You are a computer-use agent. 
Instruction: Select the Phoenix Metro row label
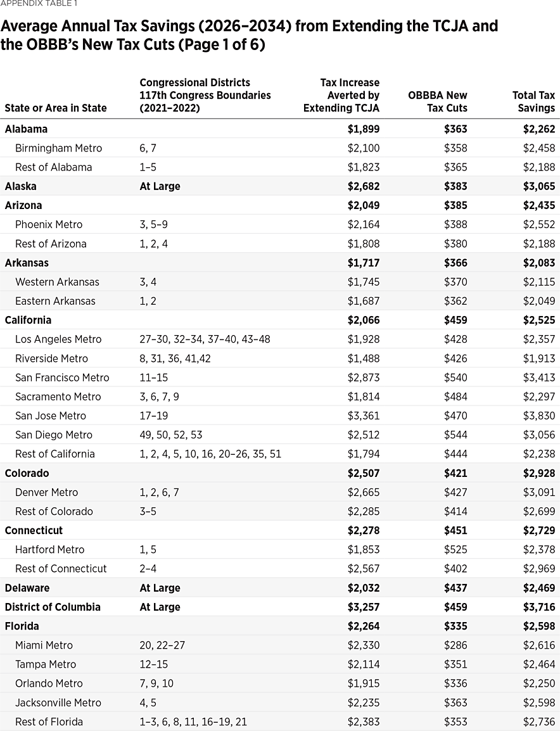tap(49, 225)
